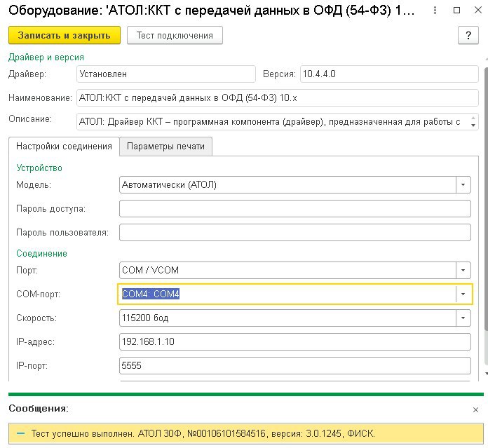Screen dimensions: 488x448
Task: Close the equipment settings window
Action: tap(478, 11)
